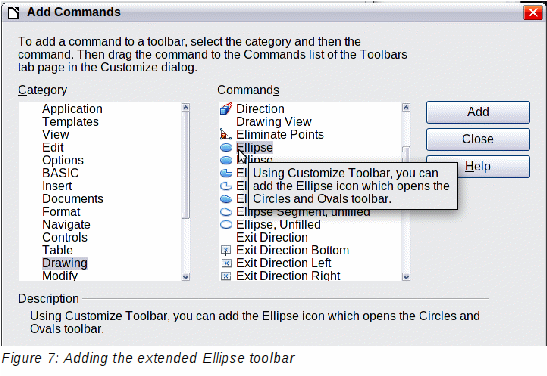Select the Format category
The image size is (547, 376).
[61, 212]
